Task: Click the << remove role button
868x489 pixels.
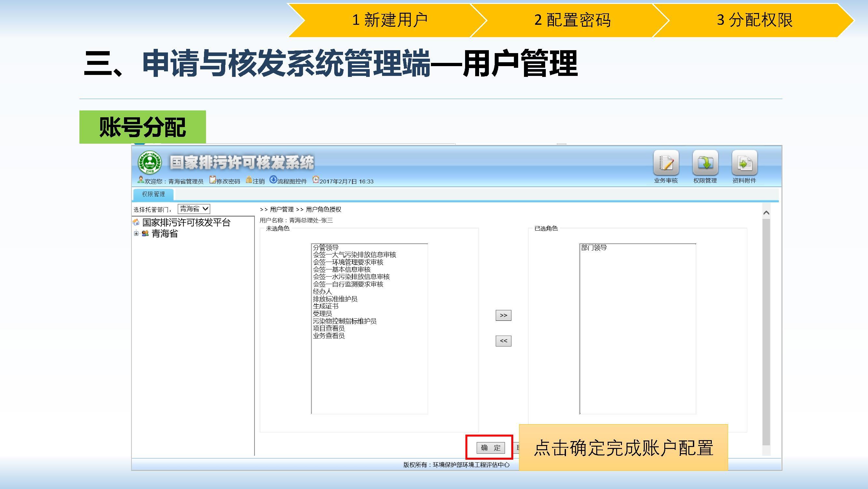Action: coord(503,341)
